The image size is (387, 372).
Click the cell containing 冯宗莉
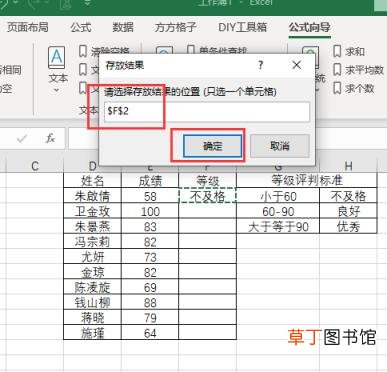(92, 241)
